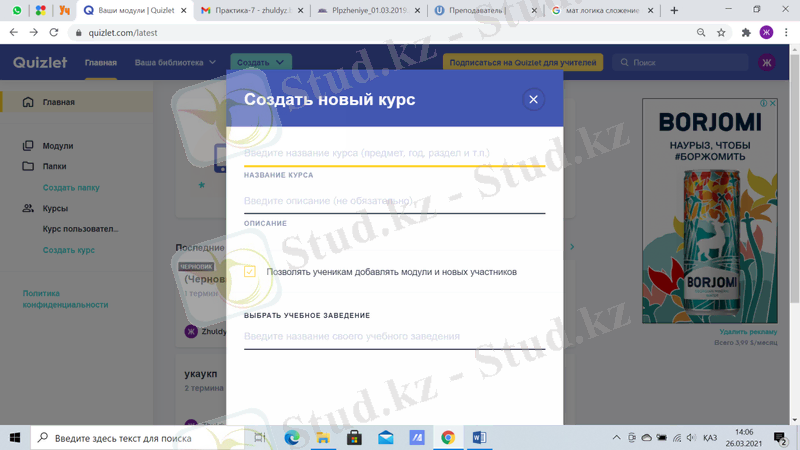The image size is (800, 450).
Task: Click the Удалить рекламу link
Action: [x=748, y=332]
